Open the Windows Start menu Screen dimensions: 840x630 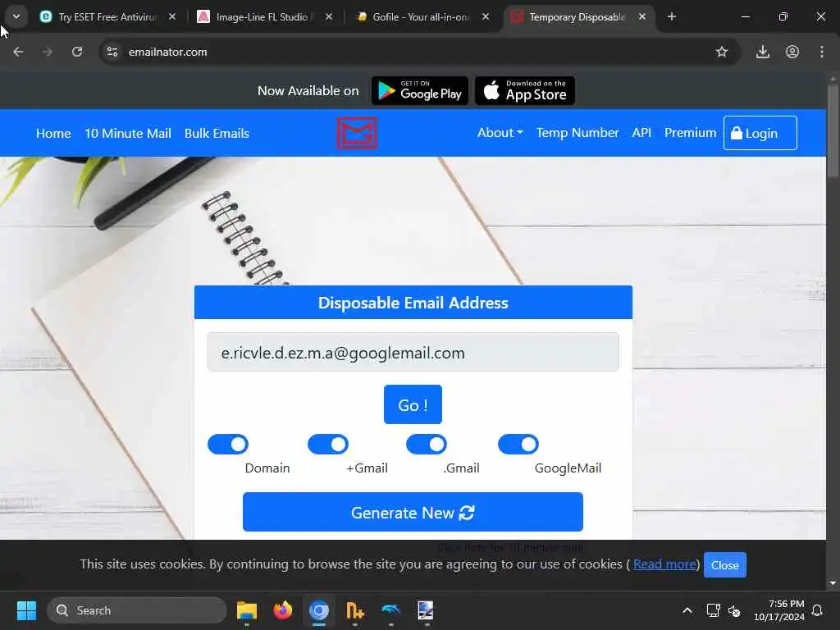[x=26, y=610]
